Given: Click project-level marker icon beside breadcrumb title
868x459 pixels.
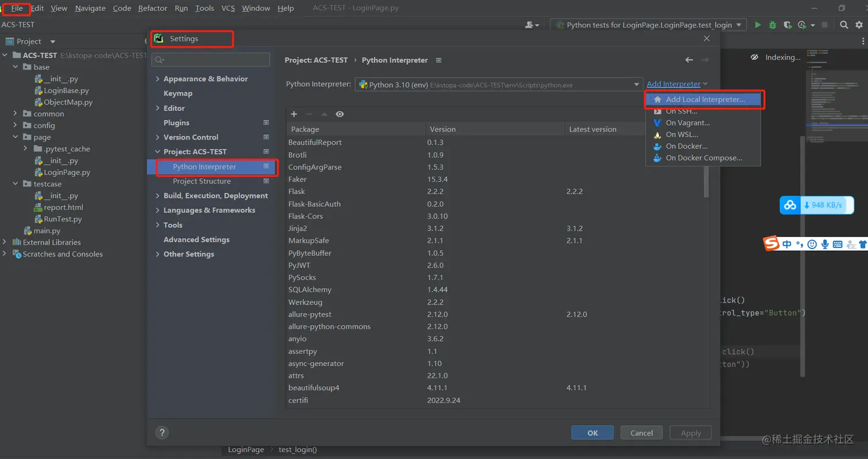Looking at the screenshot, I should coord(439,60).
